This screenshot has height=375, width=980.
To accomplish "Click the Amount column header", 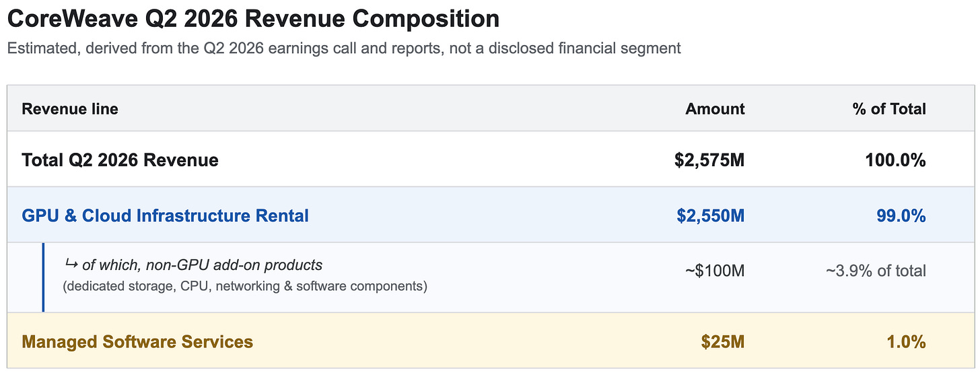I will click(x=715, y=109).
